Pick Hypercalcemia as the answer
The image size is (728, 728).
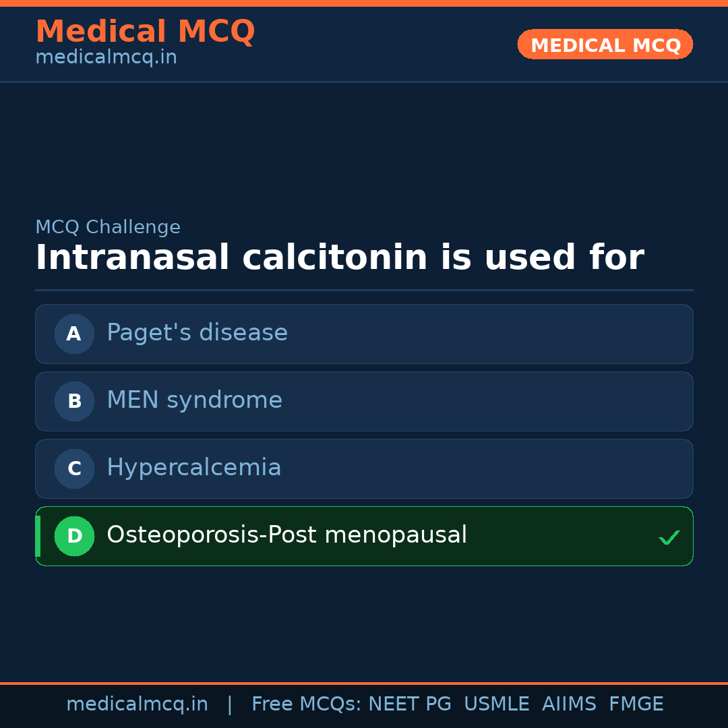[x=194, y=468]
